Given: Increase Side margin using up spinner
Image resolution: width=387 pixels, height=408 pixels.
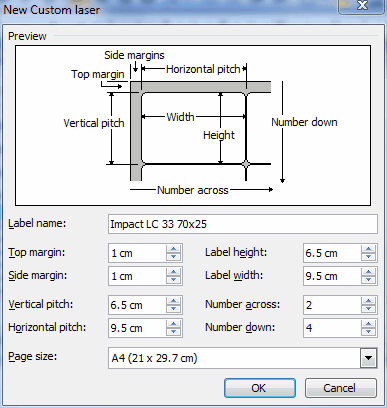Looking at the screenshot, I should tap(173, 272).
